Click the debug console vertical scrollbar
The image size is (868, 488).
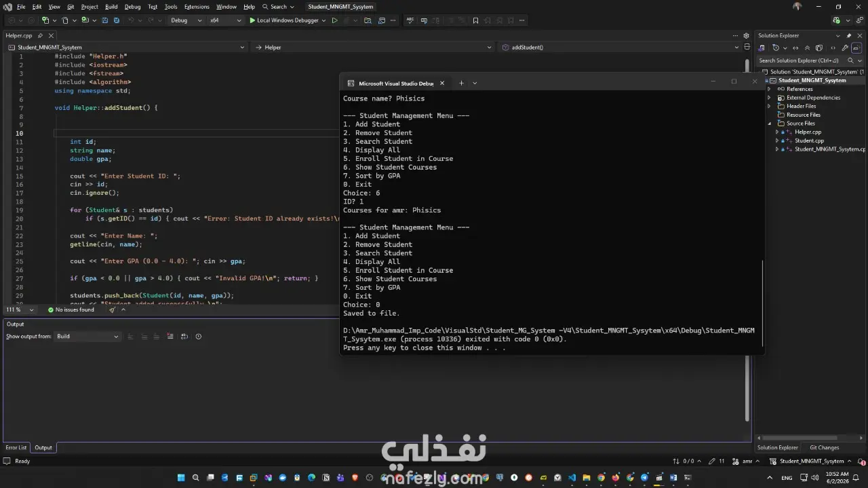click(762, 303)
